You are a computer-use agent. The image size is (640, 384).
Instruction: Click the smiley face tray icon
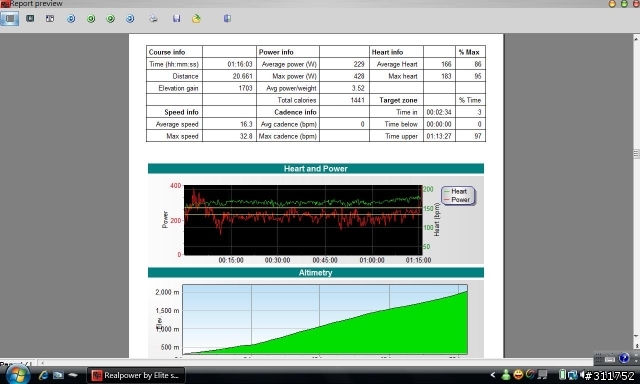click(x=518, y=375)
